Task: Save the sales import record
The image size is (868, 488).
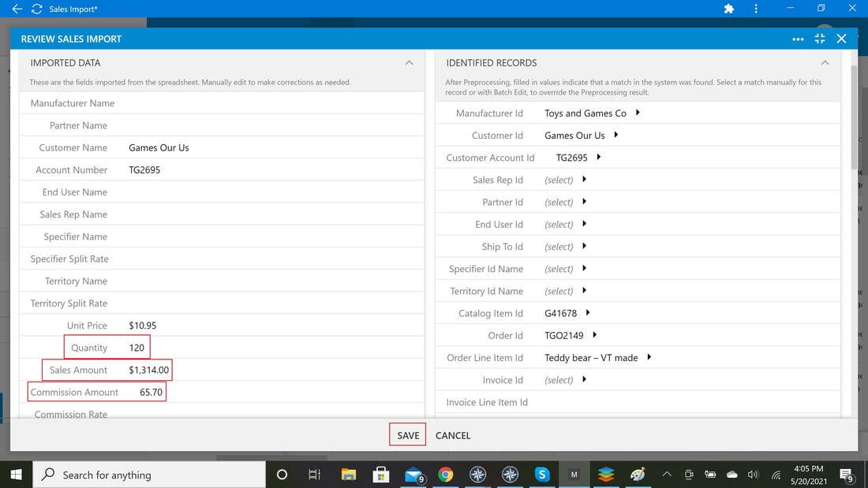Action: point(407,435)
